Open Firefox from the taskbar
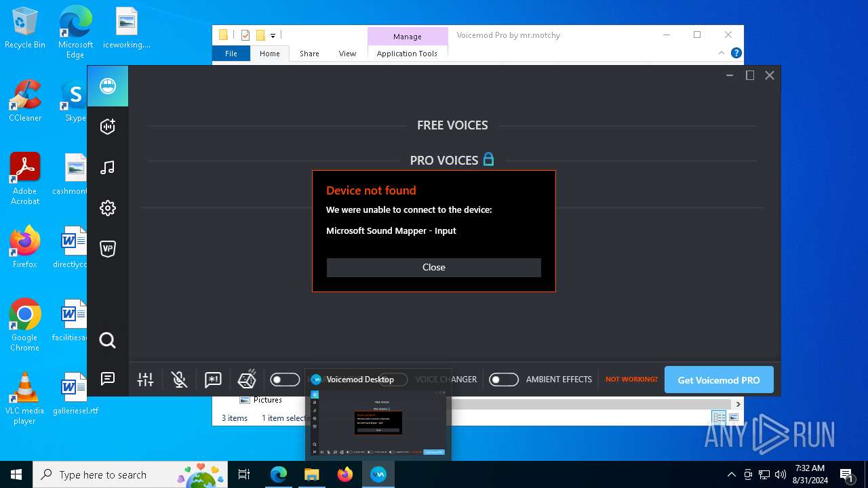 tap(345, 474)
